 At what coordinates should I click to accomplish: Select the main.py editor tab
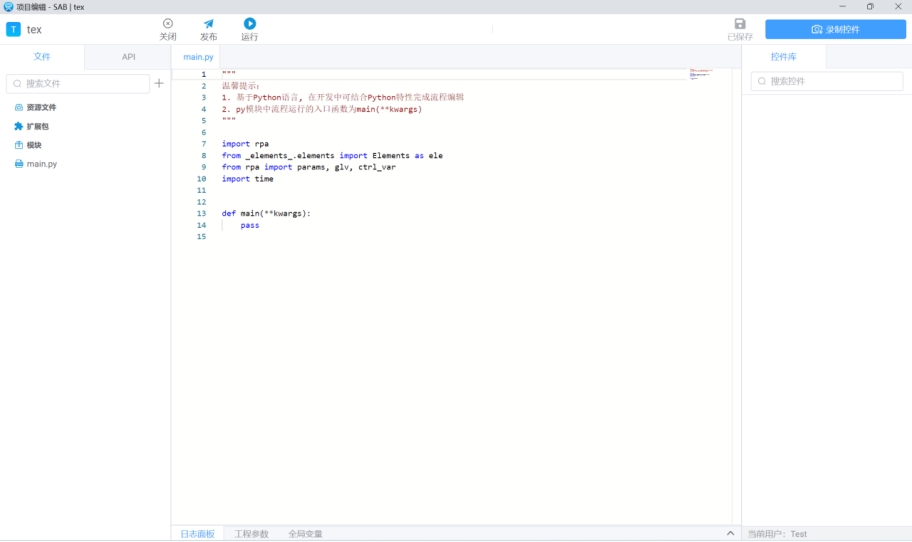198,57
